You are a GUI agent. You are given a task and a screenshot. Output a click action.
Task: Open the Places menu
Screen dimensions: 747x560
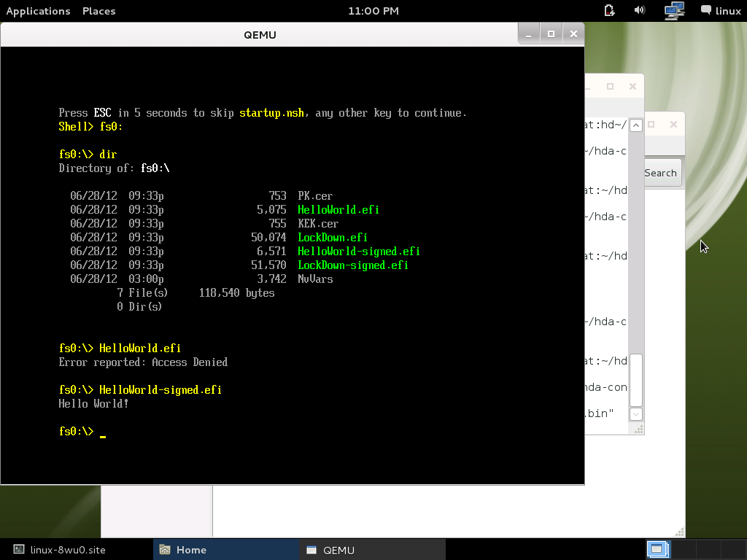click(98, 11)
